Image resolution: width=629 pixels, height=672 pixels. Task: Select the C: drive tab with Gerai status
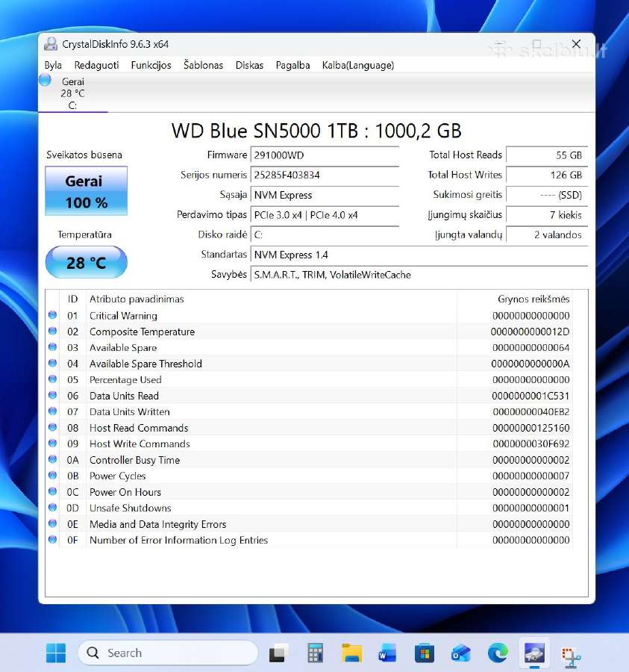pyautogui.click(x=73, y=93)
